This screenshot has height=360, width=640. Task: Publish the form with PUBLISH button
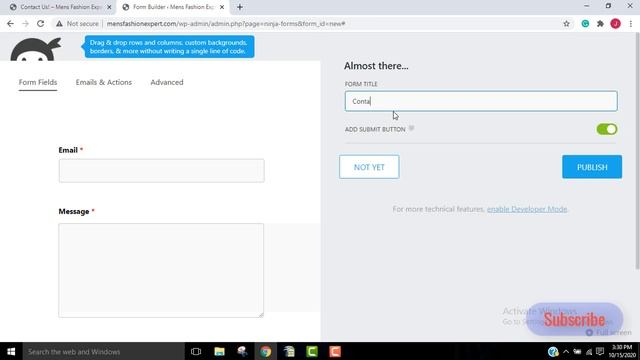coord(592,167)
